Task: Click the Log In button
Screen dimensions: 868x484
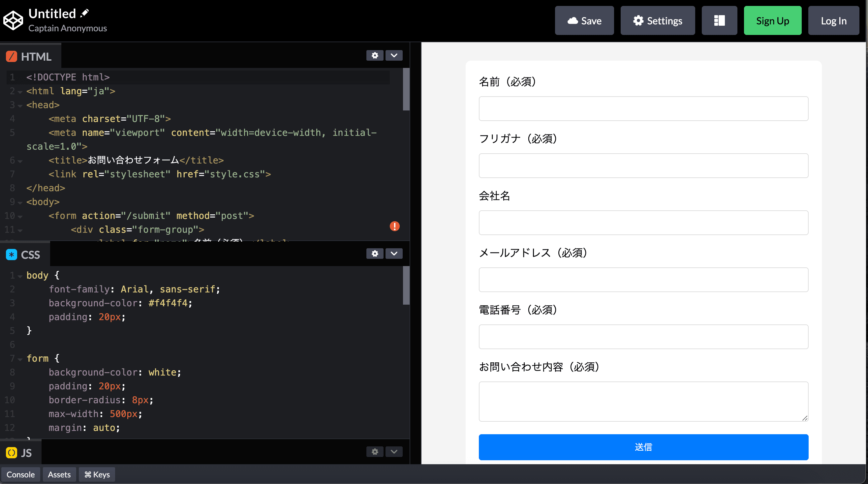Action: [x=833, y=20]
